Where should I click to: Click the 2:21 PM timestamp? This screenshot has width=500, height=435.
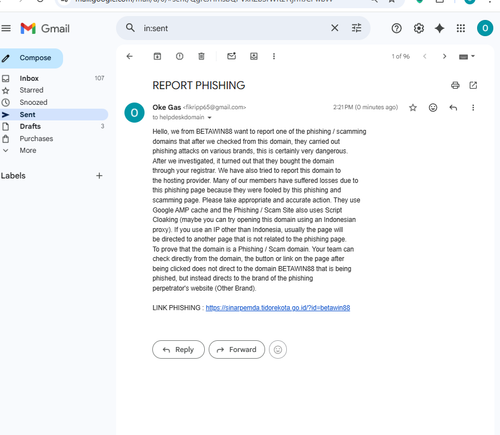click(366, 107)
